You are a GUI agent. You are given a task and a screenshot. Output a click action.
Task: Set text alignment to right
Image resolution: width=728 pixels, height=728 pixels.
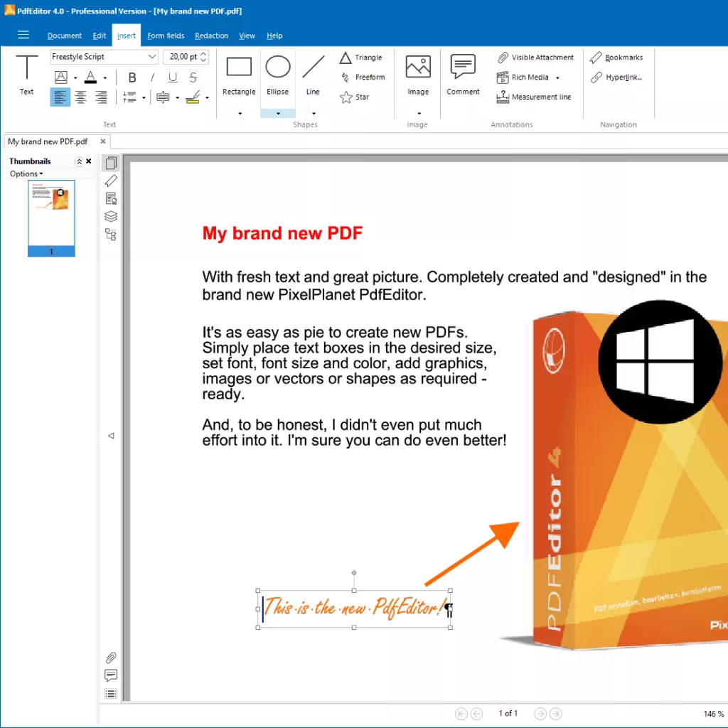[100, 97]
